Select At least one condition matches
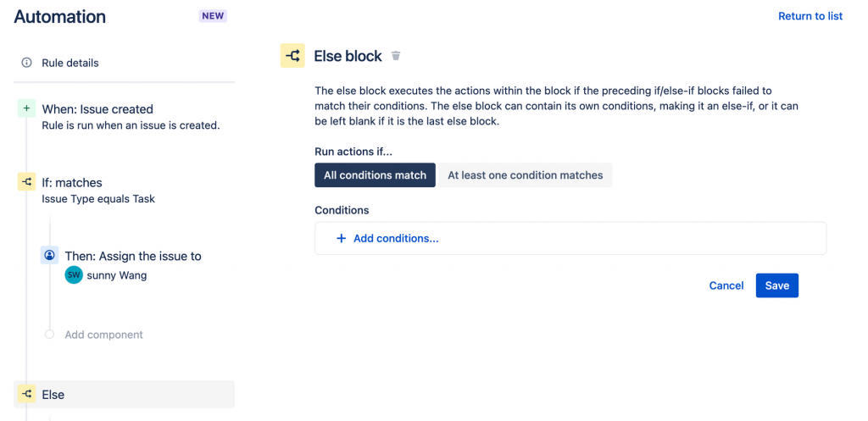The width and height of the screenshot is (868, 421). pos(525,175)
